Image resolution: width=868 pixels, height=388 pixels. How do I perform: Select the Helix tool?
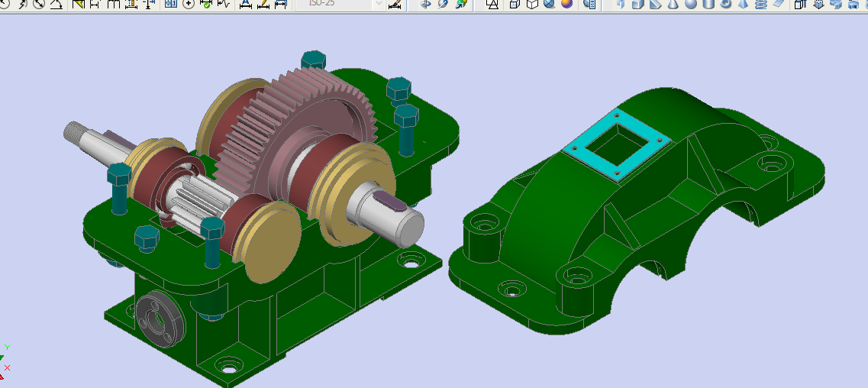tap(761, 3)
